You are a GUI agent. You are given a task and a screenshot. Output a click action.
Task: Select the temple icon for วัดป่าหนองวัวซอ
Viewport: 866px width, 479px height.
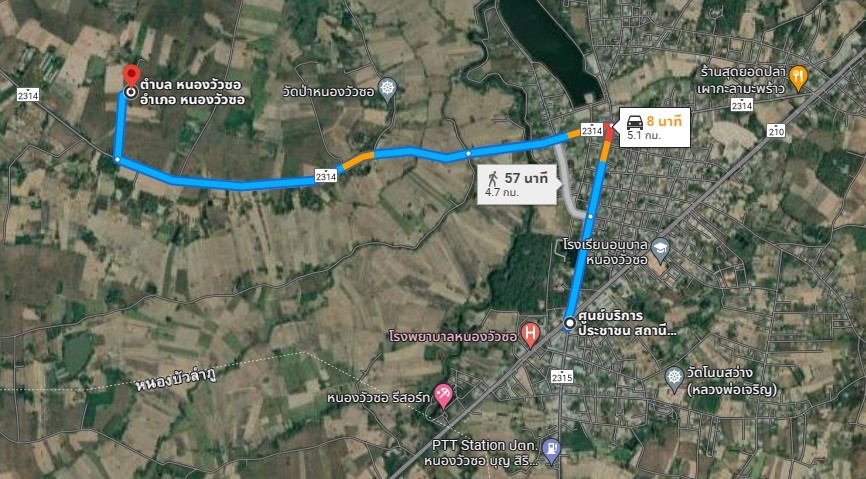(x=388, y=90)
